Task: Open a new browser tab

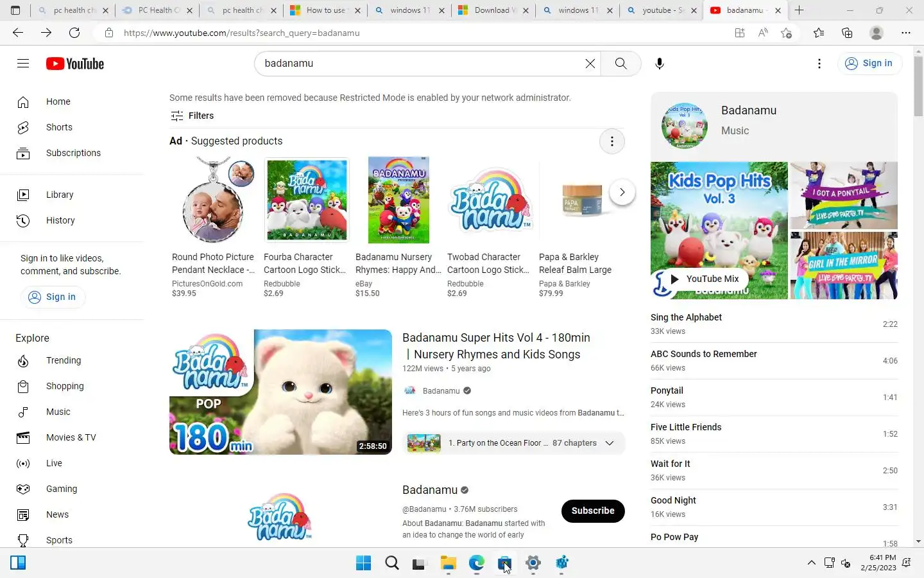Action: pyautogui.click(x=799, y=10)
